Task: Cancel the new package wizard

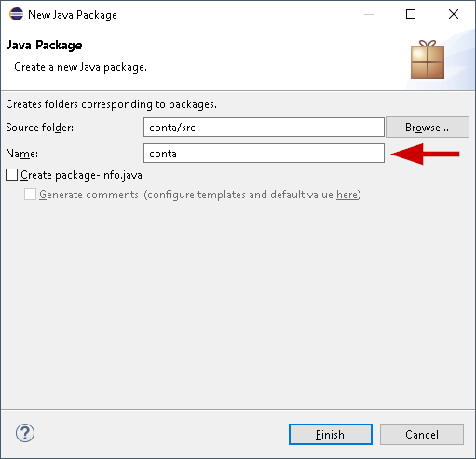Action: click(422, 434)
